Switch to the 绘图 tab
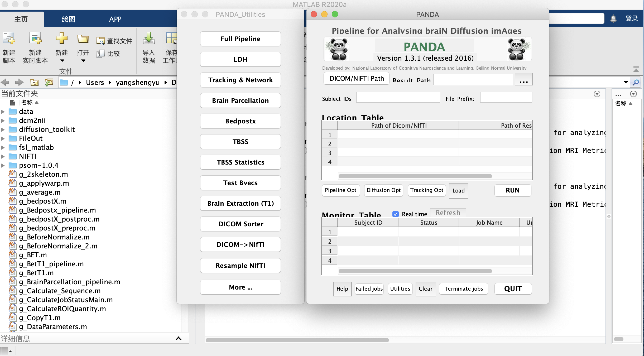 pos(68,19)
